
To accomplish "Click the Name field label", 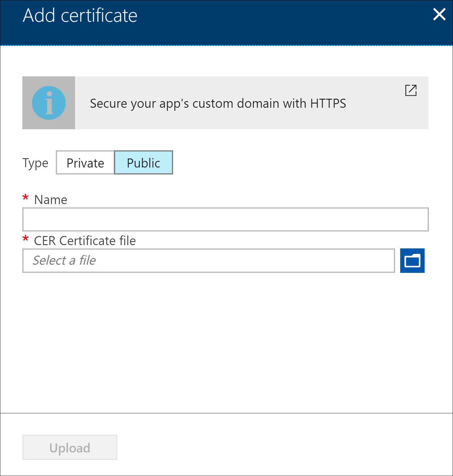I will [51, 200].
